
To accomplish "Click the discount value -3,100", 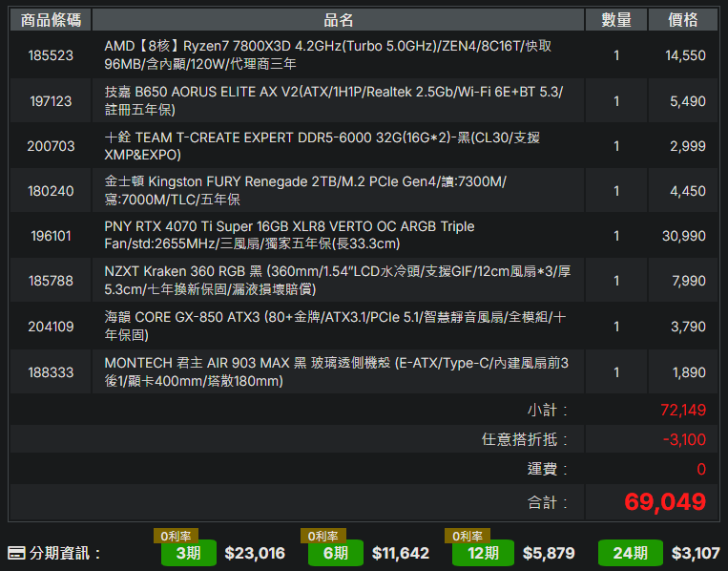I will (x=684, y=439).
